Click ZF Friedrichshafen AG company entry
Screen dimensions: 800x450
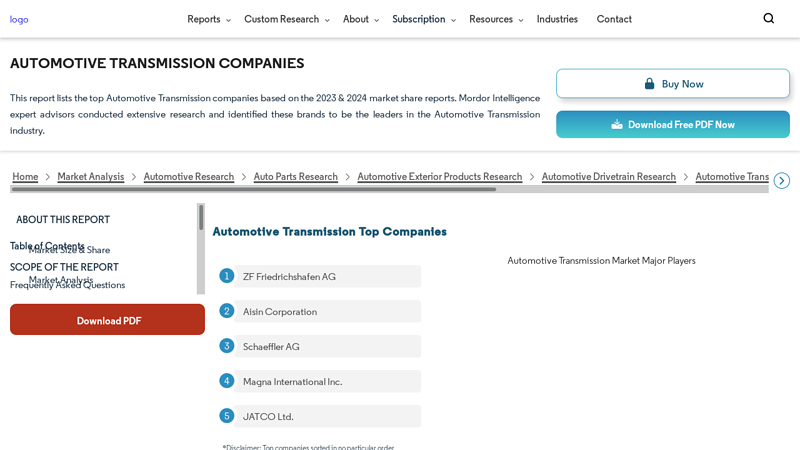click(328, 276)
